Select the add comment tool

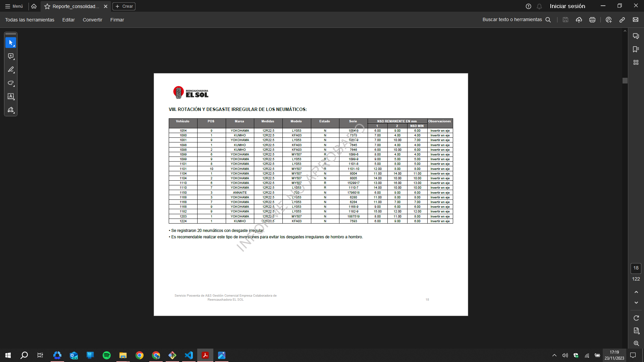pyautogui.click(x=11, y=56)
